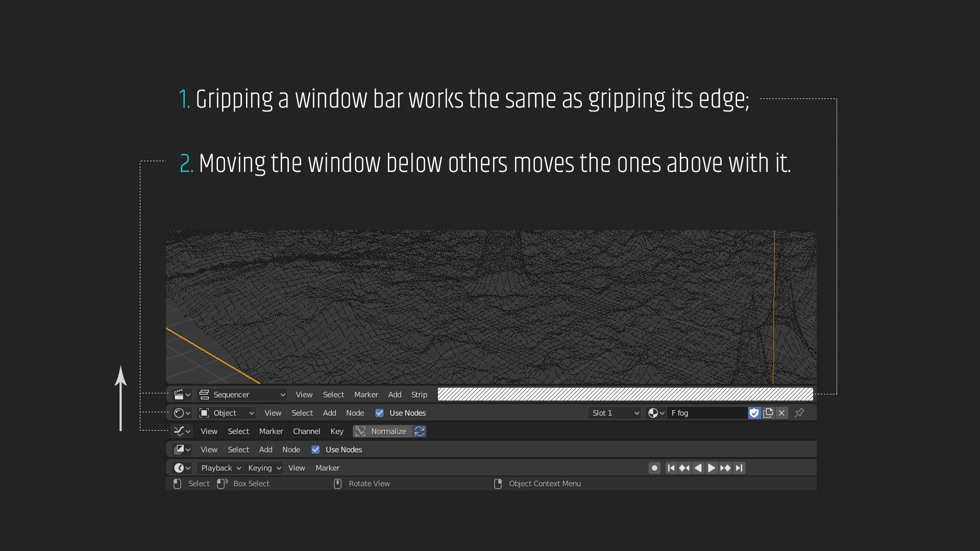Open the Video Sequencer editor type selector
The height and width of the screenshot is (551, 980).
click(x=182, y=394)
